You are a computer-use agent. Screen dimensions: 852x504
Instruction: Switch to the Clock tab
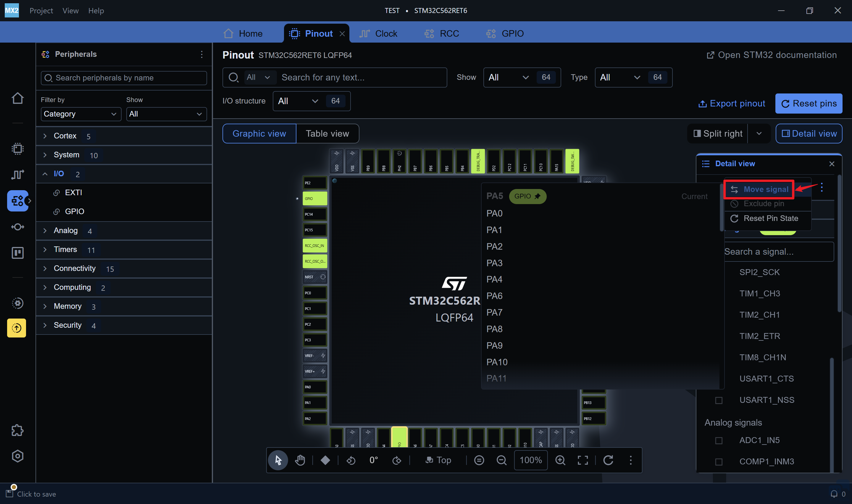(x=378, y=34)
